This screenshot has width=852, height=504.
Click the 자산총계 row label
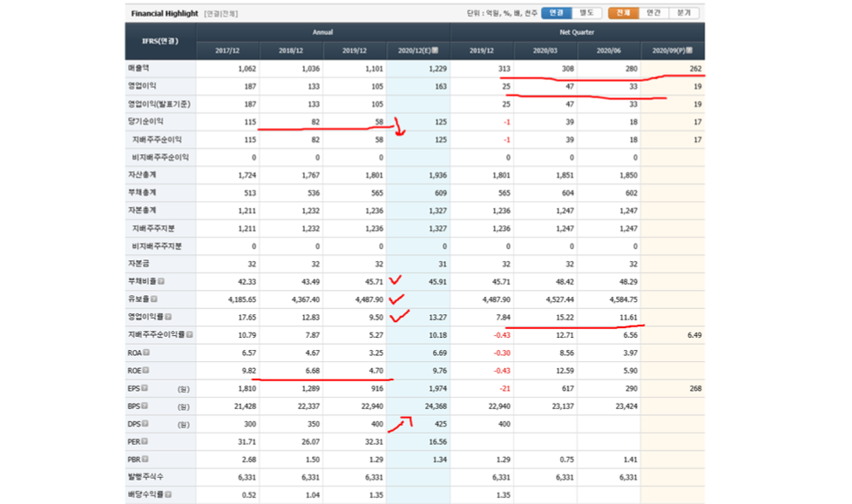[x=142, y=174]
